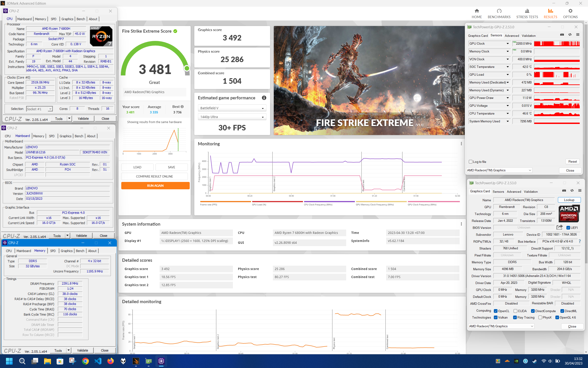Viewport: 588px width, 368px height.
Task: Click GPU Load red legend bar
Action: [277, 201]
